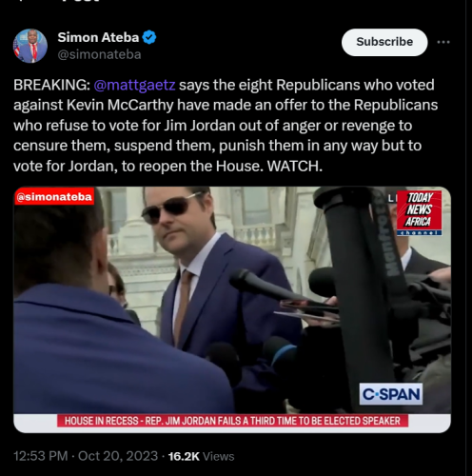Click the C-SPAN logo watermark

point(391,394)
